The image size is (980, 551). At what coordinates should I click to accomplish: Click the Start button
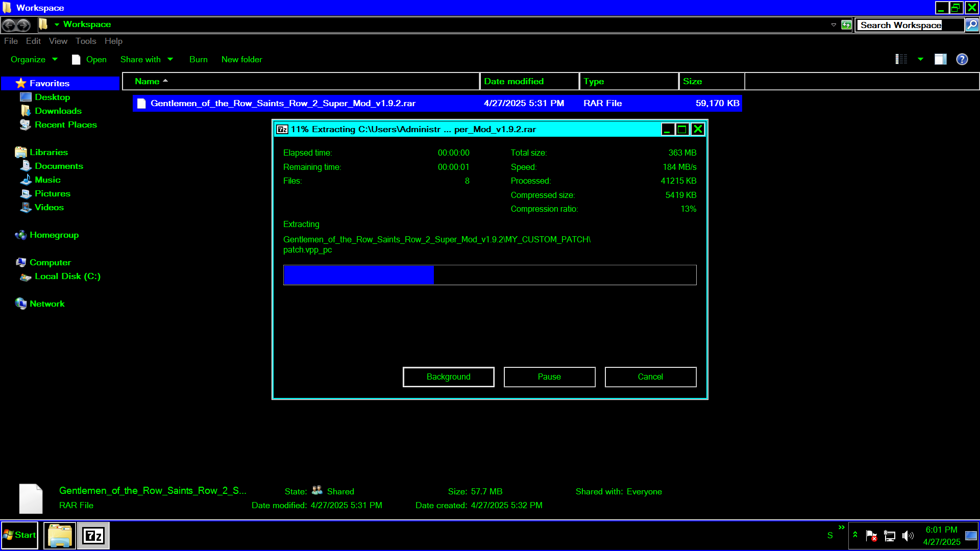click(19, 535)
